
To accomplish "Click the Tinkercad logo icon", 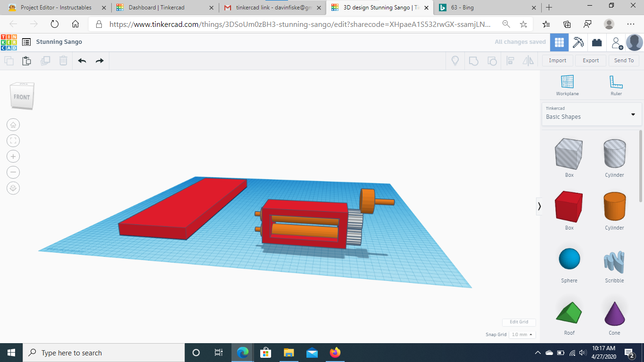I will 8,42.
